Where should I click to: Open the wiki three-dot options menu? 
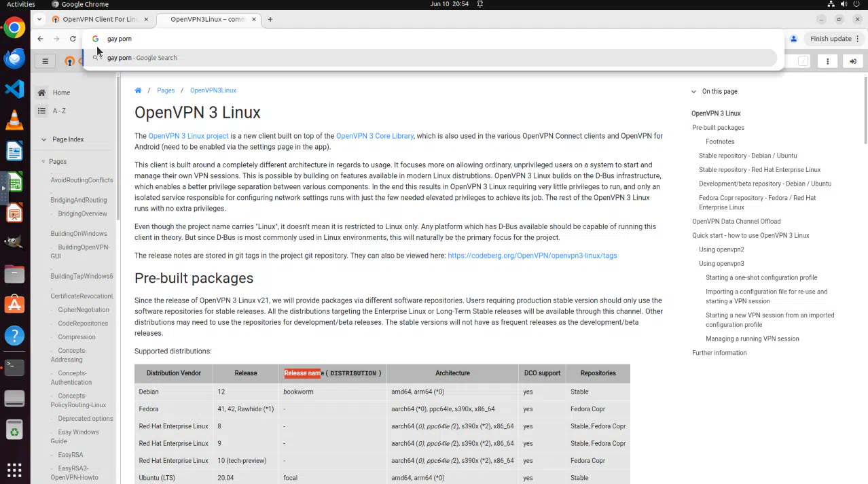827,61
